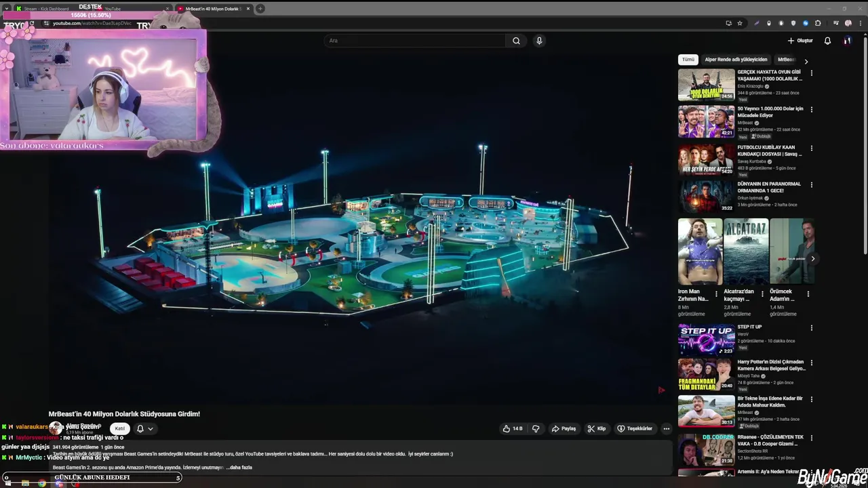868x488 pixels.
Task: Open Chrome from the Windows taskbar
Action: (42, 483)
